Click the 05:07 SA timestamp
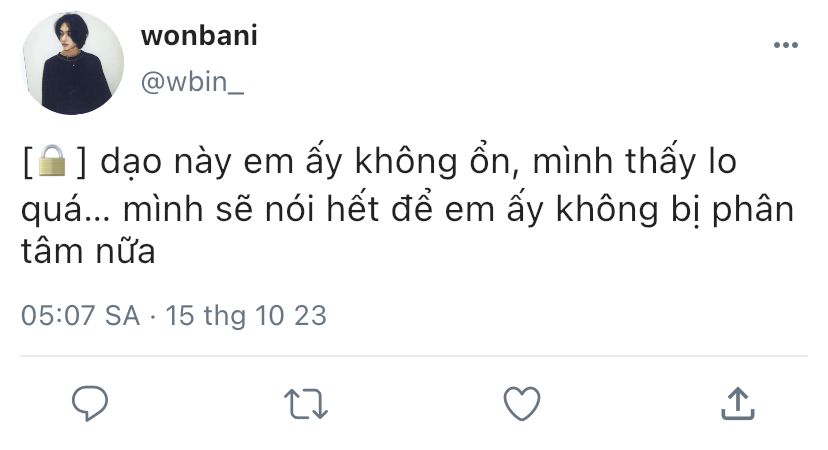Screen dimensions: 828x450 pyautogui.click(x=80, y=316)
